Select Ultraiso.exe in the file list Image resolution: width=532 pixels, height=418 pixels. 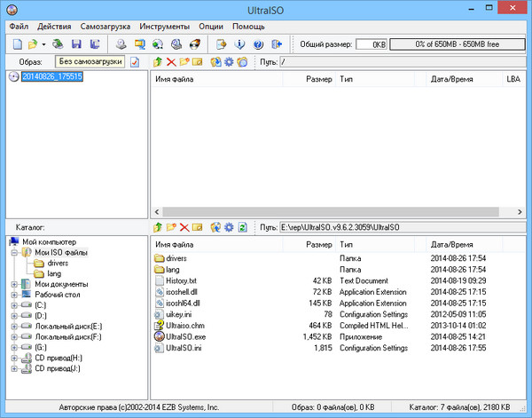pos(184,337)
